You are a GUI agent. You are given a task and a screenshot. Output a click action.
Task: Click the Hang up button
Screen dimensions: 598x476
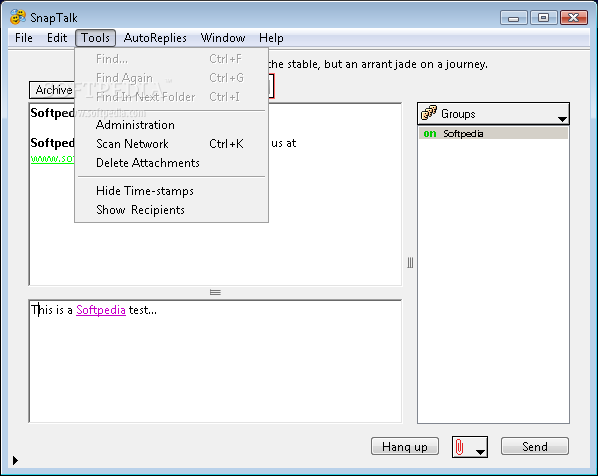[405, 446]
